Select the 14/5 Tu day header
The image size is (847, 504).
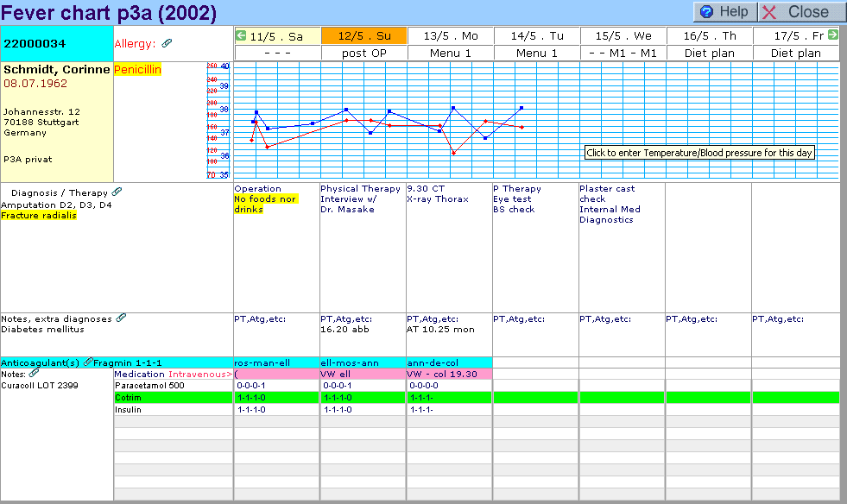click(x=536, y=36)
